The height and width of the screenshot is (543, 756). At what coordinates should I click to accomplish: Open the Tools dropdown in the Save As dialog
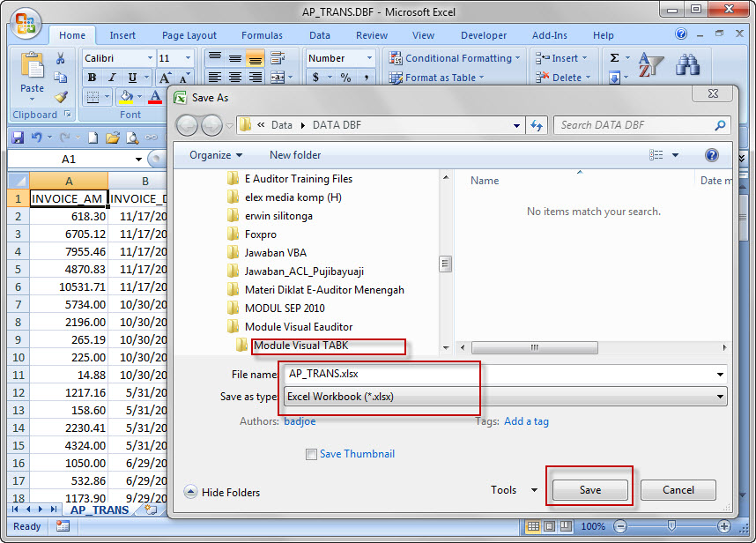[x=514, y=490]
